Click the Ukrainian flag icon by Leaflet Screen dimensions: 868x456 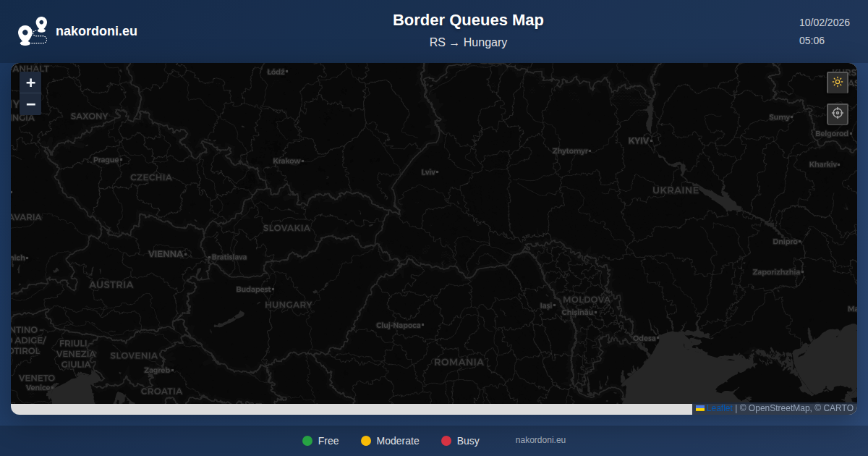coord(700,408)
